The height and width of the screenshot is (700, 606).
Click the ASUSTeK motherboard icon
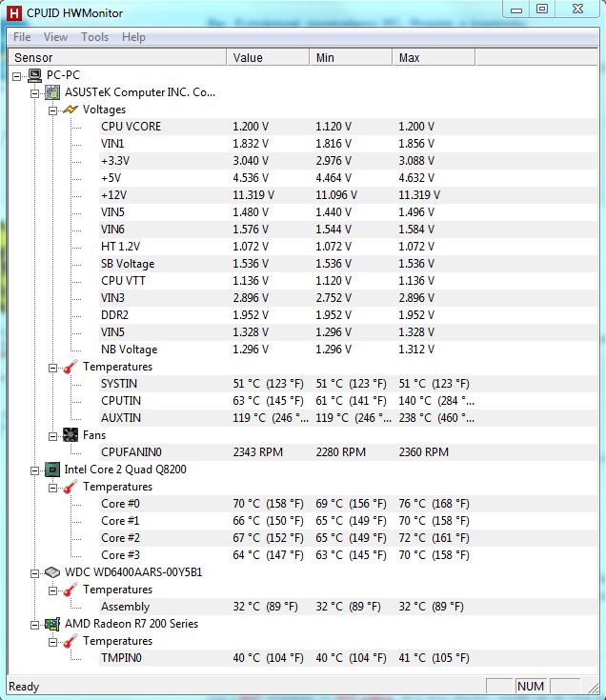(x=52, y=92)
